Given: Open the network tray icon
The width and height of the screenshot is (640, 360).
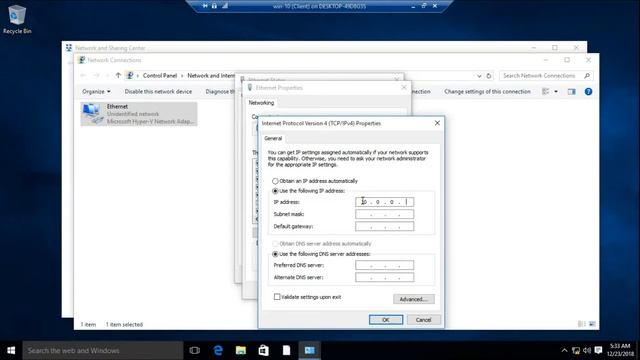Looking at the screenshot, I should point(576,351).
